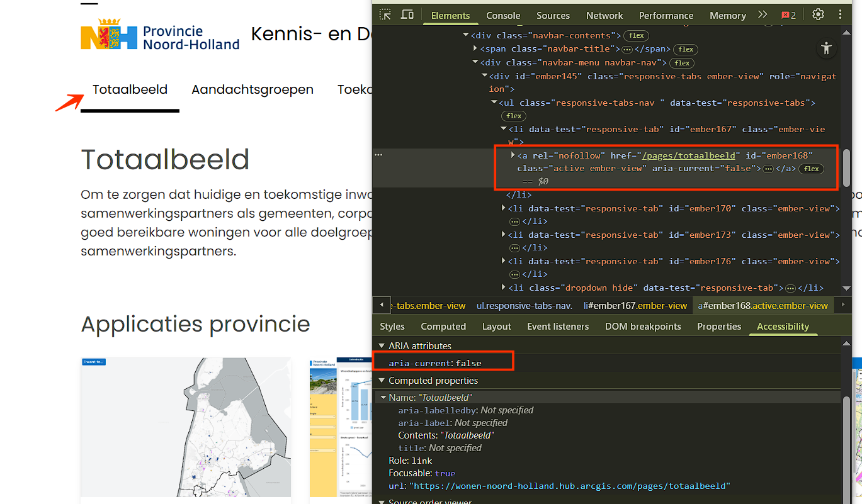The width and height of the screenshot is (862, 504).
Task: Click the Provincie Noord-Holland logo
Action: [x=161, y=35]
